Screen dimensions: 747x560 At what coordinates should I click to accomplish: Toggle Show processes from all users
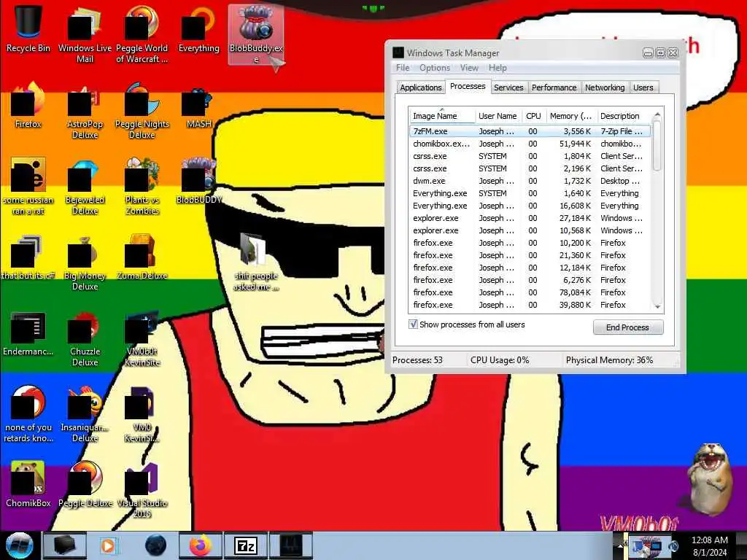[x=413, y=324]
